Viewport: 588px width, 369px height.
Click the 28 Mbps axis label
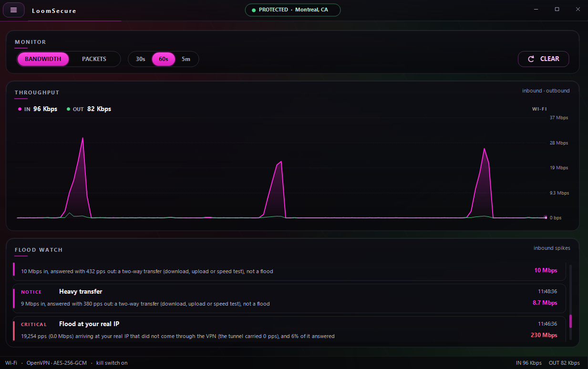pos(559,143)
